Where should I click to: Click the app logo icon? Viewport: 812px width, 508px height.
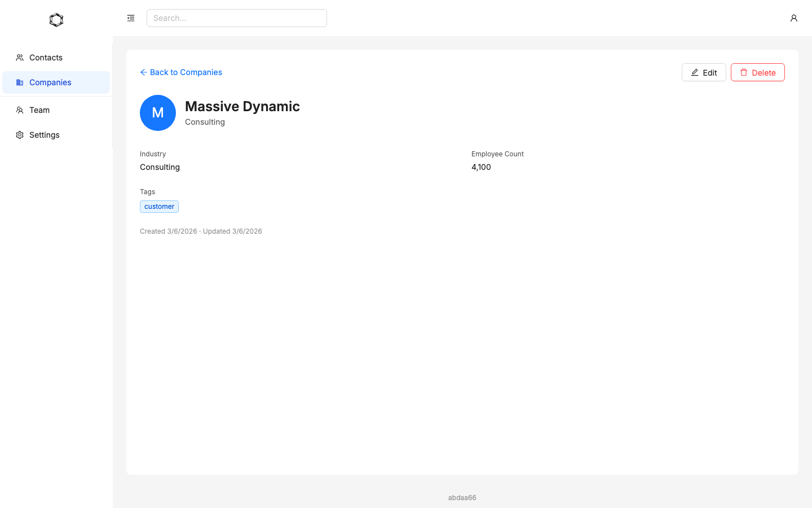pyautogui.click(x=56, y=20)
